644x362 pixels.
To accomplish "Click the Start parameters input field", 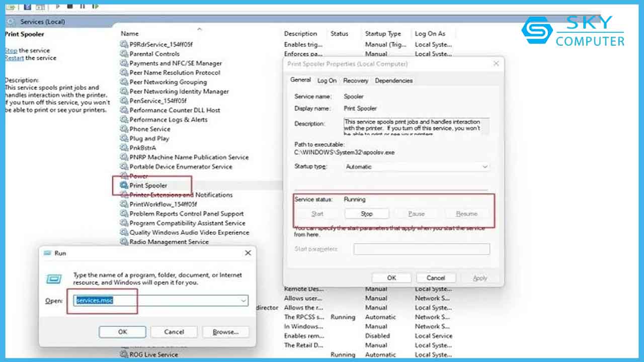I will pos(422,249).
